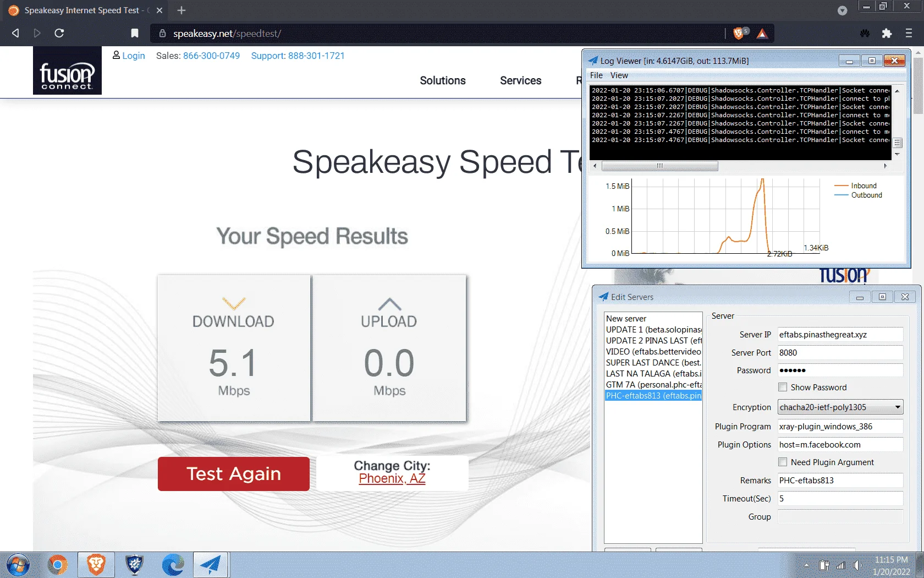Click the Server IP field
The image size is (924, 578).
coord(840,335)
